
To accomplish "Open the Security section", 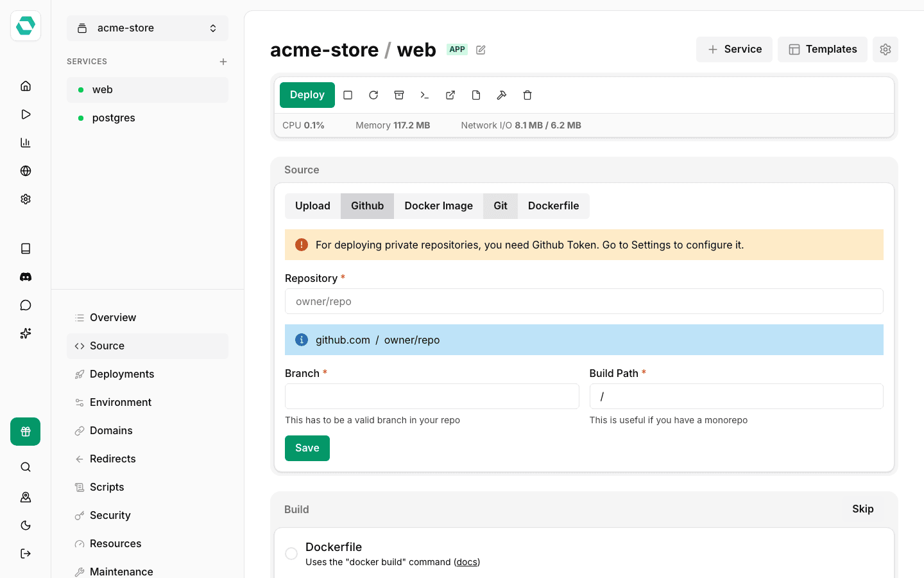I will pyautogui.click(x=148, y=516).
